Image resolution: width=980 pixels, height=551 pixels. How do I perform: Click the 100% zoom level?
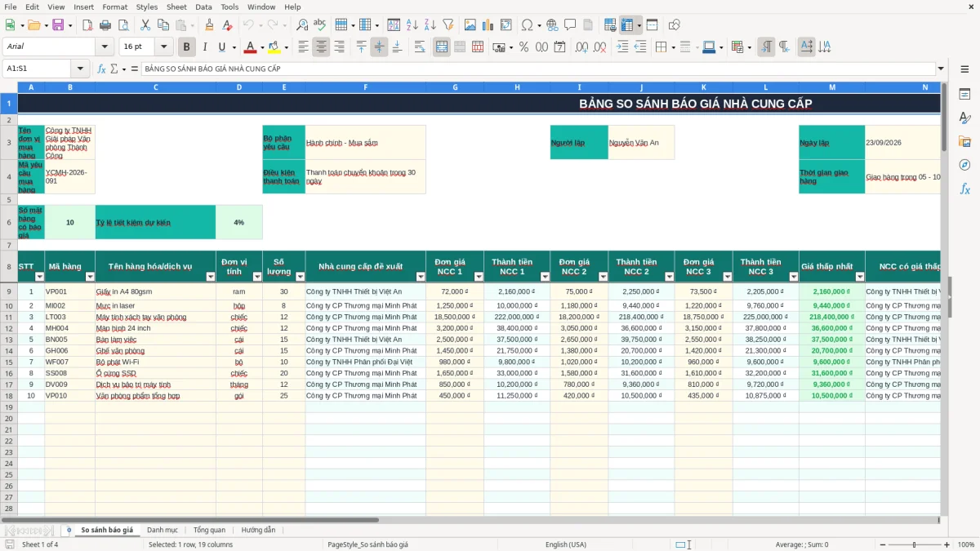click(965, 544)
